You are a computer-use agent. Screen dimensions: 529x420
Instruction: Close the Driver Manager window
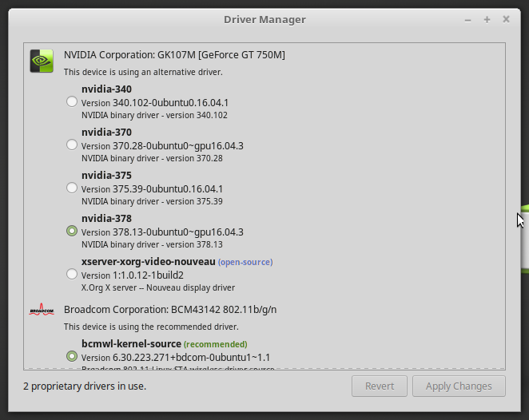[506, 19]
